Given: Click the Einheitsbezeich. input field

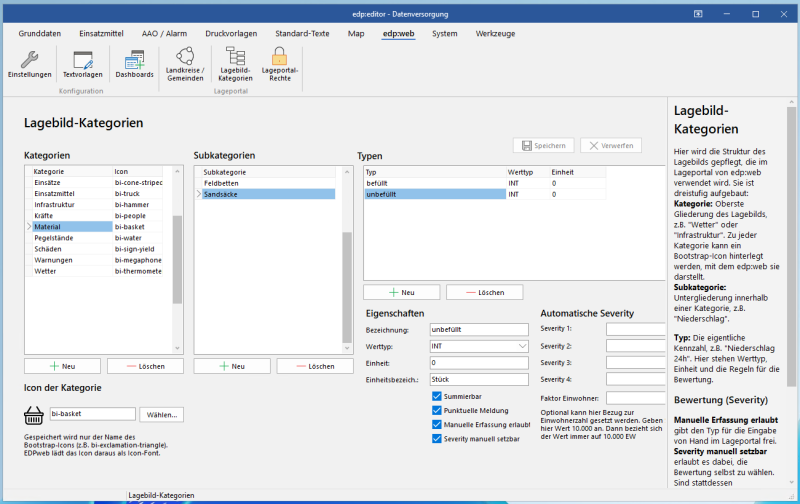Looking at the screenshot, I should click(479, 380).
